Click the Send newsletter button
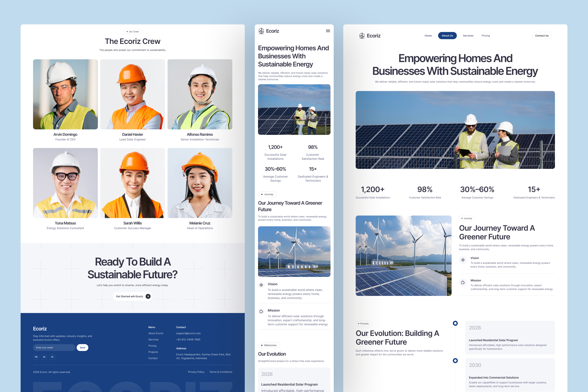Image resolution: width=588 pixels, height=392 pixels. 82,347
